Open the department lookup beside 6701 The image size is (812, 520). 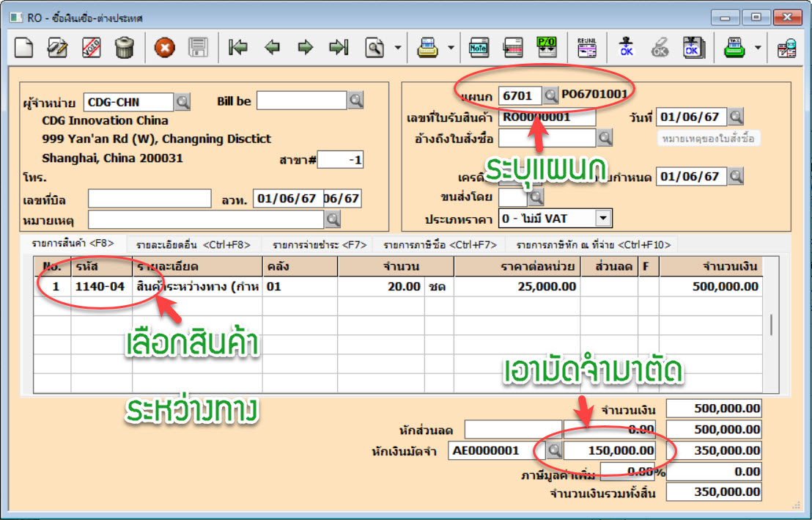(x=550, y=95)
